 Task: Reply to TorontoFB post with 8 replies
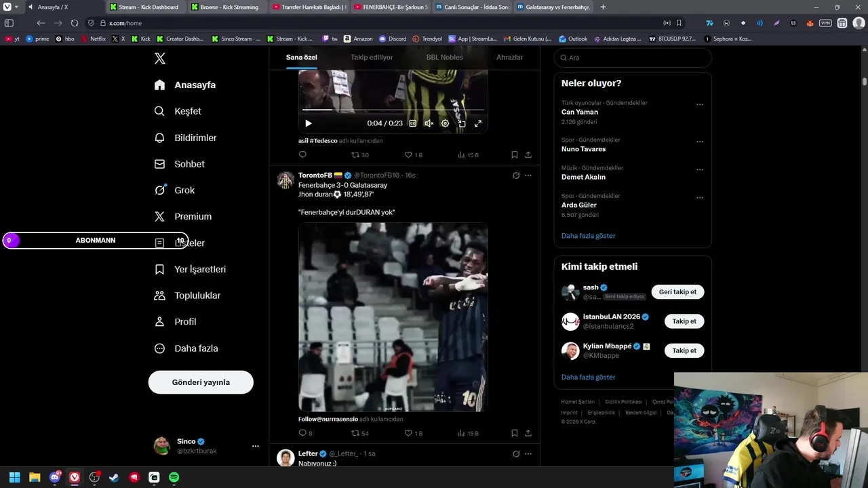pyautogui.click(x=305, y=433)
